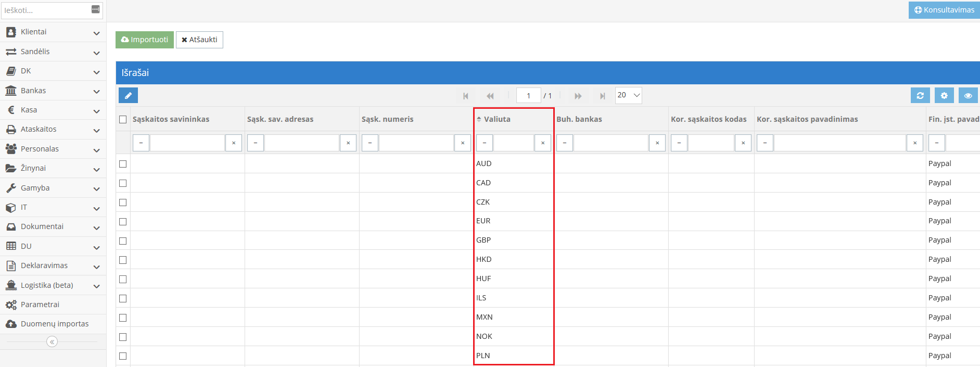Open the Parametrai menu item
This screenshot has height=367, width=980.
click(40, 305)
